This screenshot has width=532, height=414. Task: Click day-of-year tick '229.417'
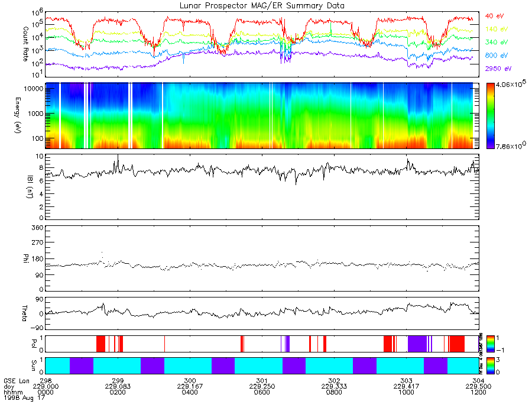coord(407,387)
